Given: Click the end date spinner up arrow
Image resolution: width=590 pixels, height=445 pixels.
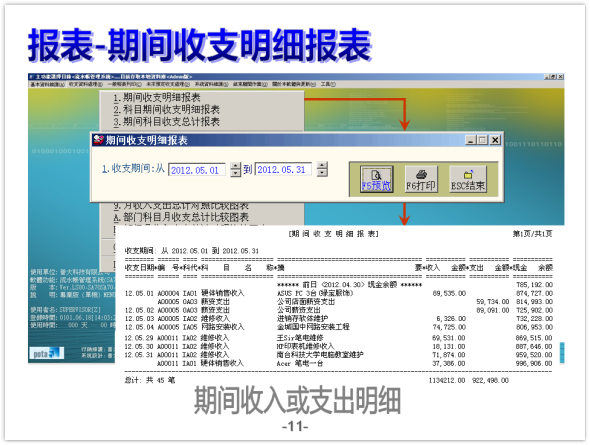Looking at the screenshot, I should click(x=322, y=166).
